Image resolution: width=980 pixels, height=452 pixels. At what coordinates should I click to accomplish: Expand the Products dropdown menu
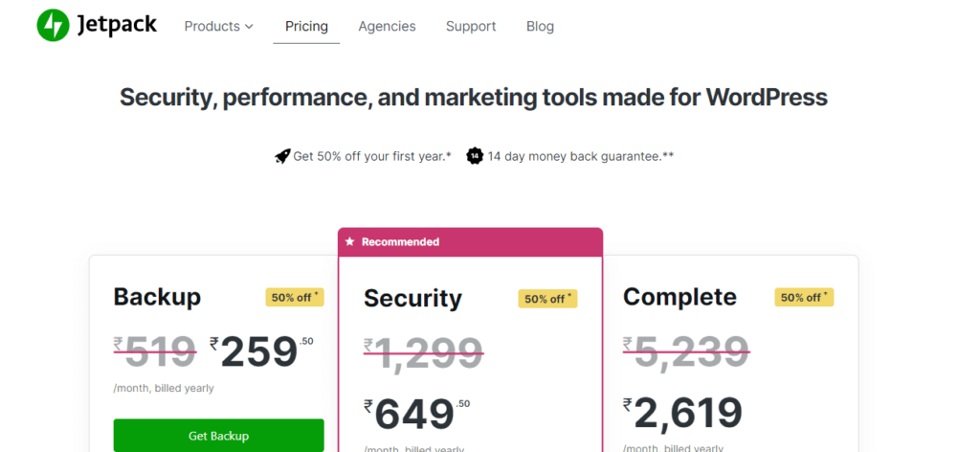(218, 26)
